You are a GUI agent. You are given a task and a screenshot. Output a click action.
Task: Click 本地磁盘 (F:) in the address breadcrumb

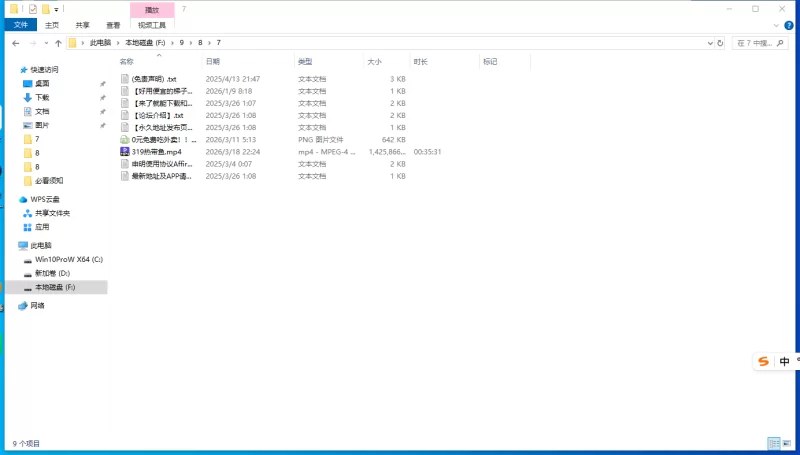pos(145,43)
